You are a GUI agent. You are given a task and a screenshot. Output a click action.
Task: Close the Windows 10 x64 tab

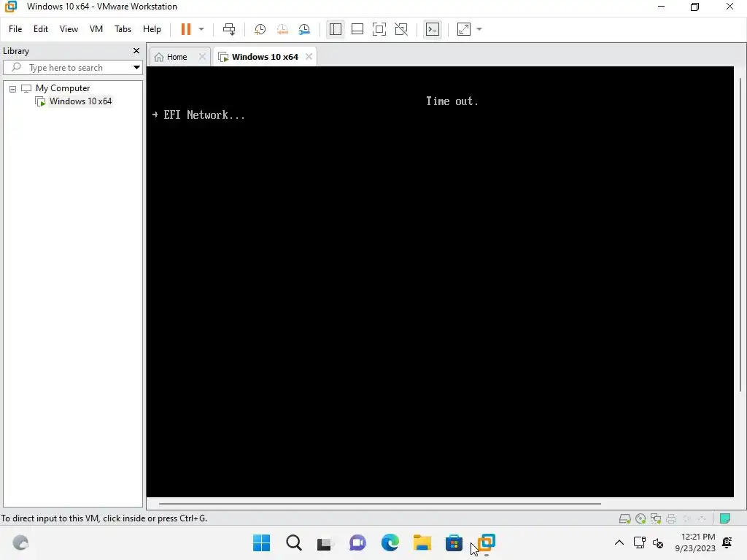[x=309, y=57]
